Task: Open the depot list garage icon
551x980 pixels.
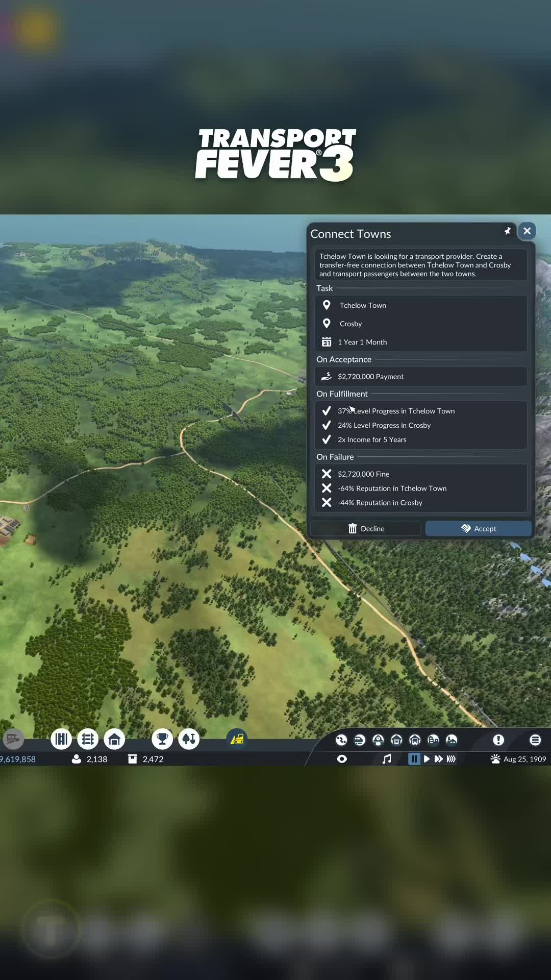Action: coord(396,740)
